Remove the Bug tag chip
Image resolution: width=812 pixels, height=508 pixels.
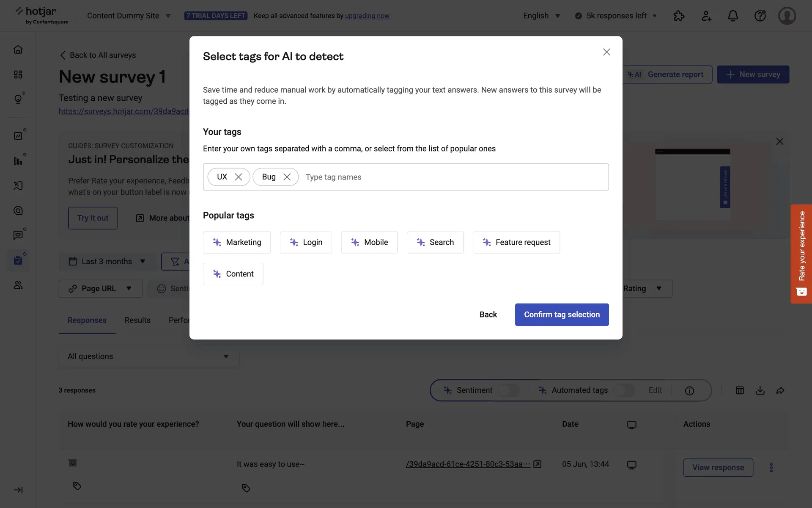[x=287, y=177]
